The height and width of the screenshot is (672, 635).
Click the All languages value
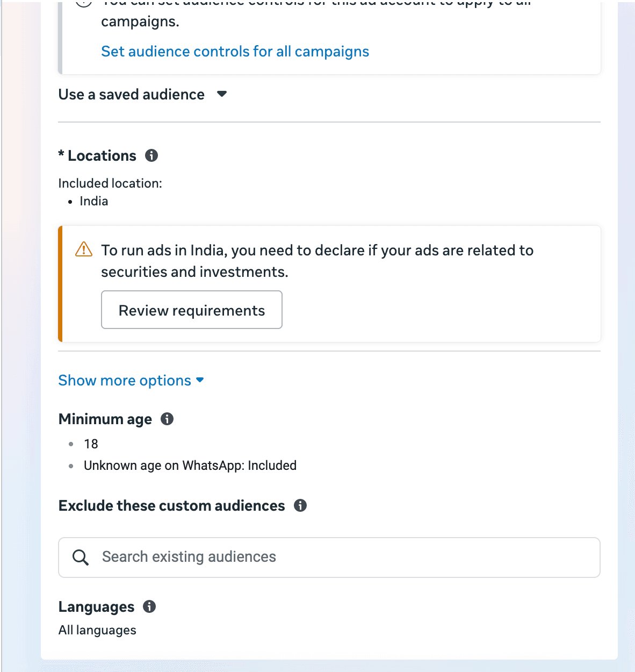(x=97, y=630)
